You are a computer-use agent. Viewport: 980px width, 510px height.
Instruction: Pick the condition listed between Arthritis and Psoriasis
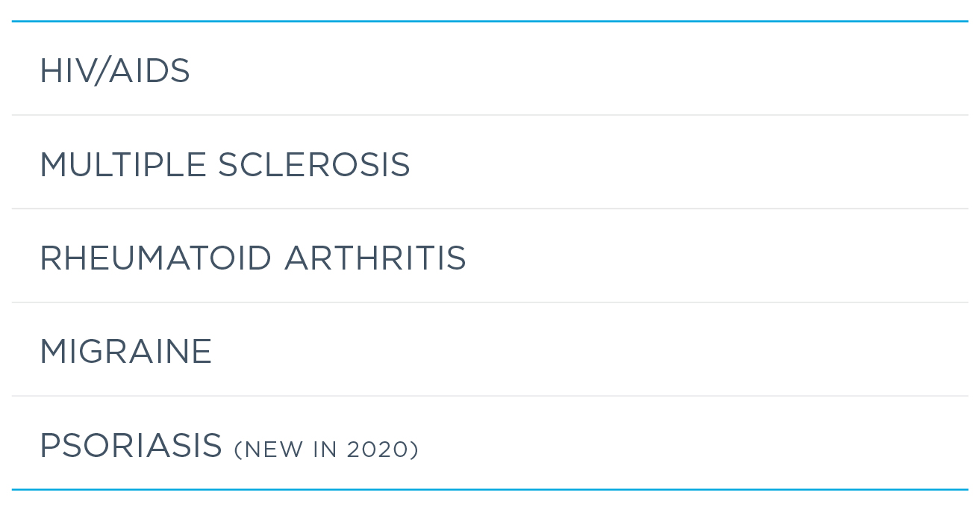point(125,352)
